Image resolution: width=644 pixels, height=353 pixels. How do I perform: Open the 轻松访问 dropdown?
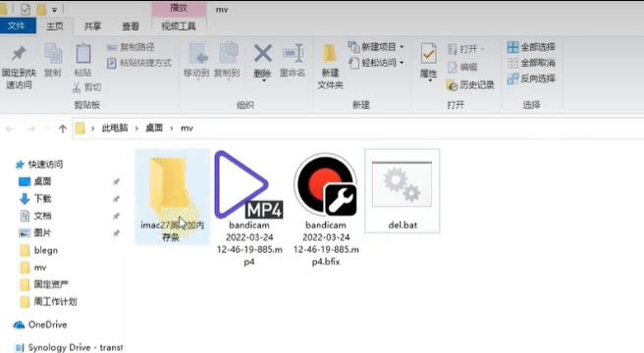click(376, 63)
